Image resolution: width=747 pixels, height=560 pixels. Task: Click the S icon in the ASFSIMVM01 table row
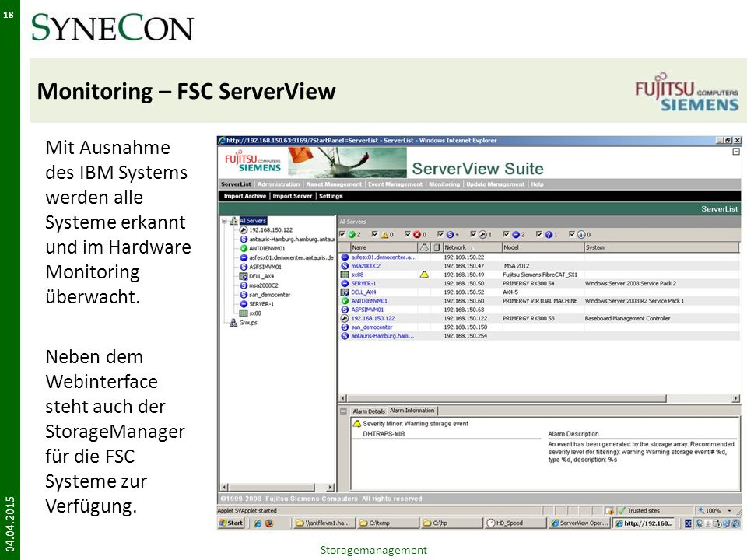tap(345, 310)
